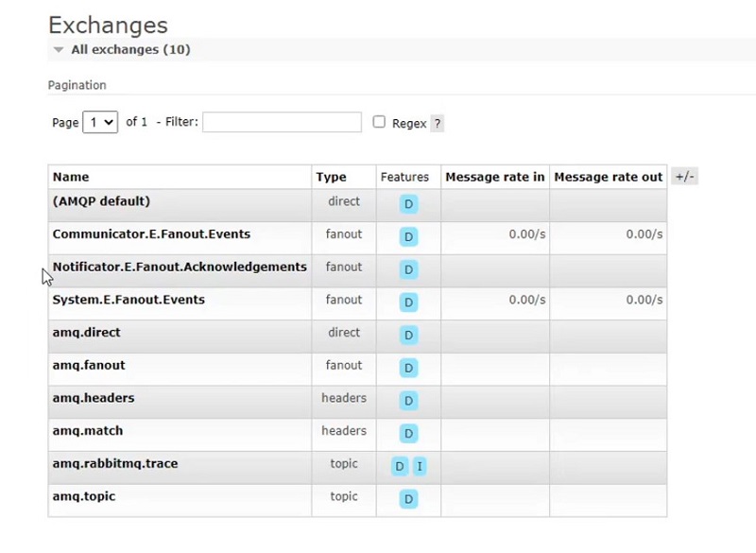Open the amq.fanout exchange

(89, 365)
